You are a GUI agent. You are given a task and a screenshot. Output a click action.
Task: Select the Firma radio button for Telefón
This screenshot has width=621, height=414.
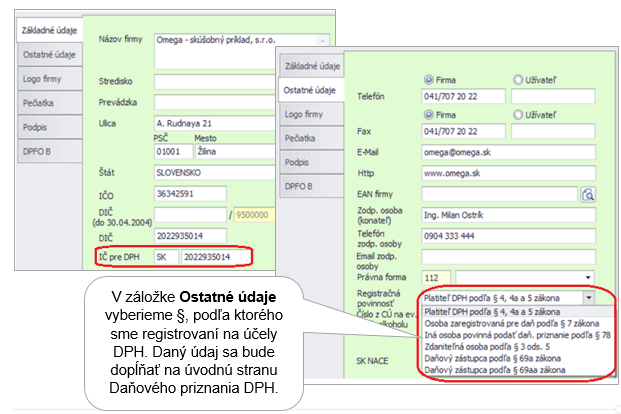click(x=429, y=79)
